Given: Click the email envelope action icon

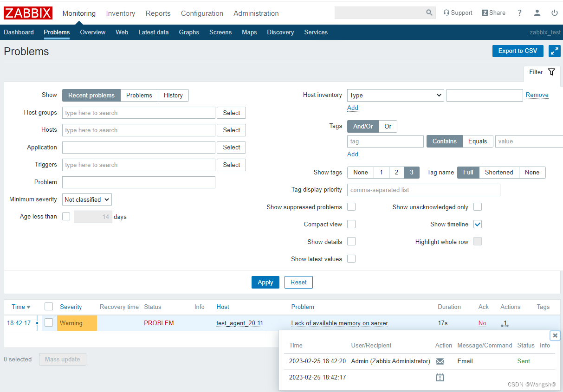Looking at the screenshot, I should [440, 361].
